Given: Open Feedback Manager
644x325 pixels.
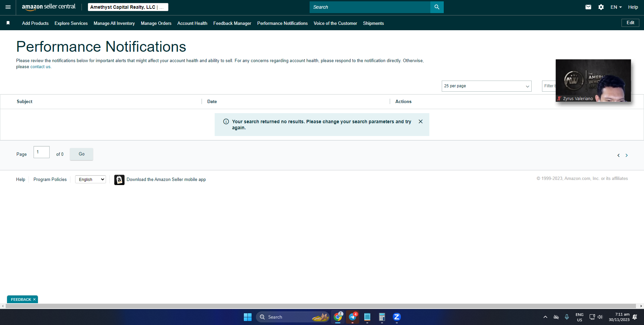Looking at the screenshot, I should click(x=232, y=23).
